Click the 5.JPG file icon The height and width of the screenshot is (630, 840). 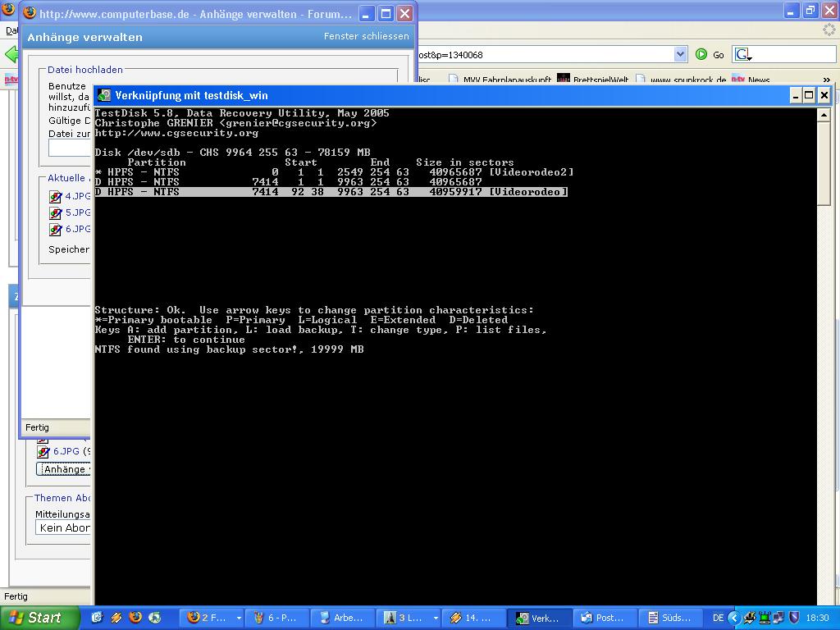tap(55, 213)
